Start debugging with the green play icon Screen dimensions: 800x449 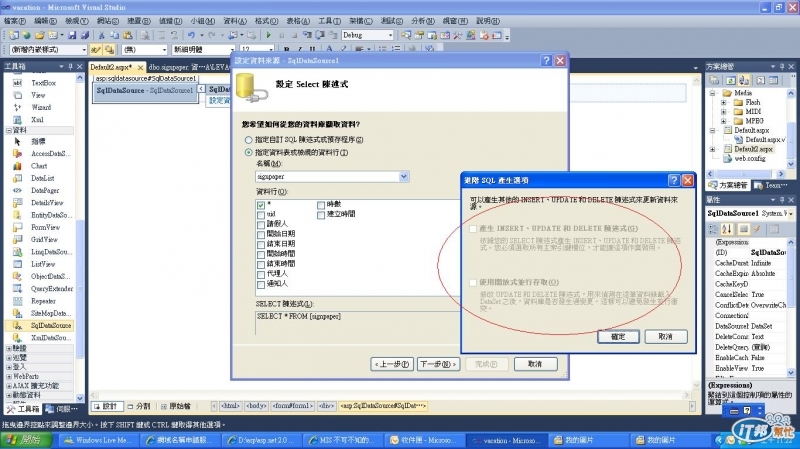pos(268,35)
